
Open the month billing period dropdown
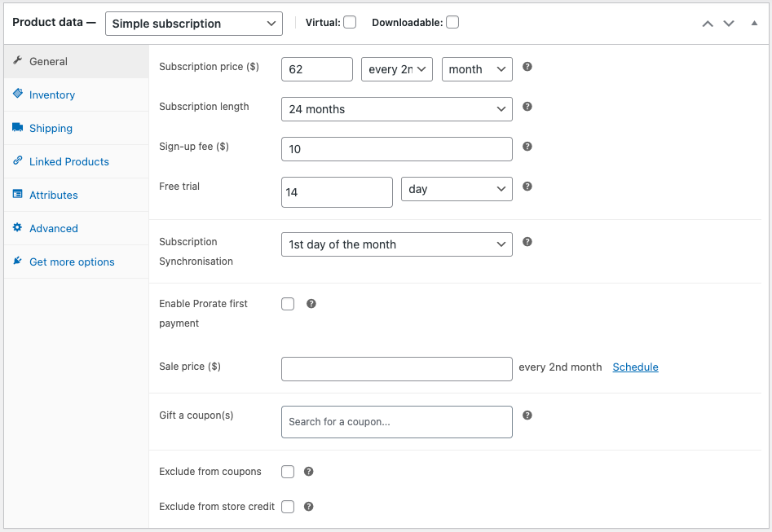coord(477,69)
